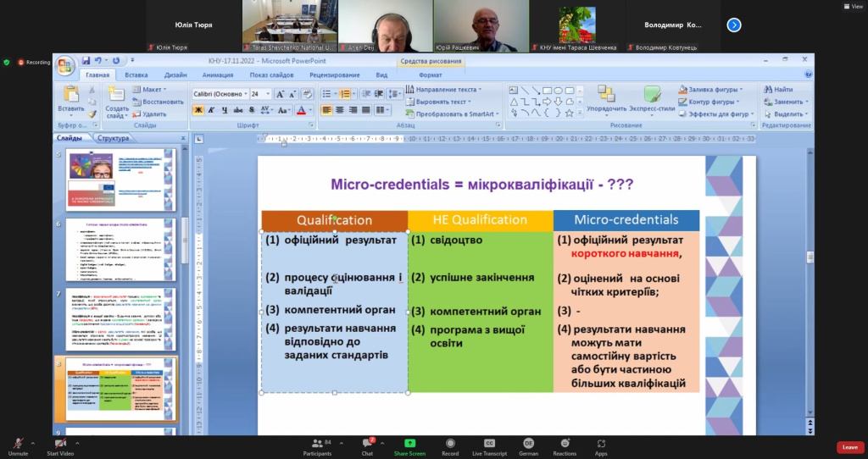Click the Office button in PowerPoint

coord(64,66)
